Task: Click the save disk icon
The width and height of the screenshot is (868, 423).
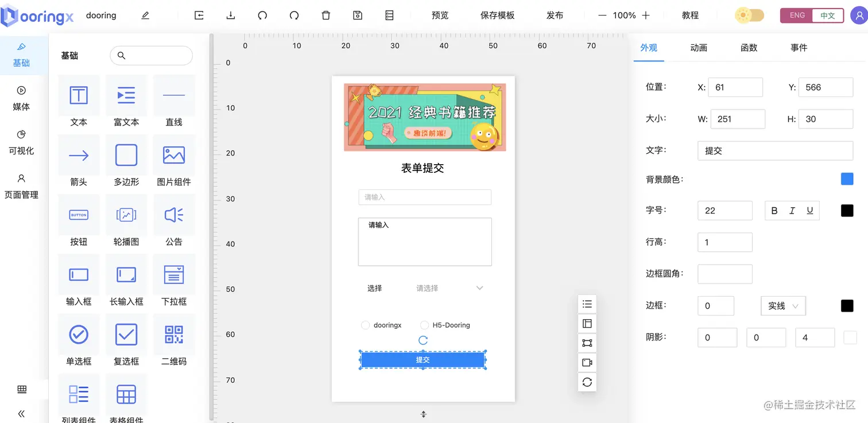Action: (x=358, y=15)
